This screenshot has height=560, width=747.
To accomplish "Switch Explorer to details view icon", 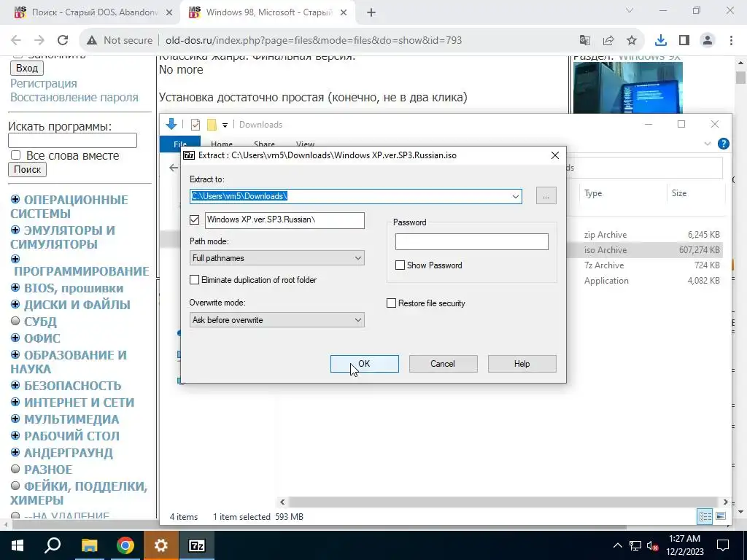I will click(705, 516).
